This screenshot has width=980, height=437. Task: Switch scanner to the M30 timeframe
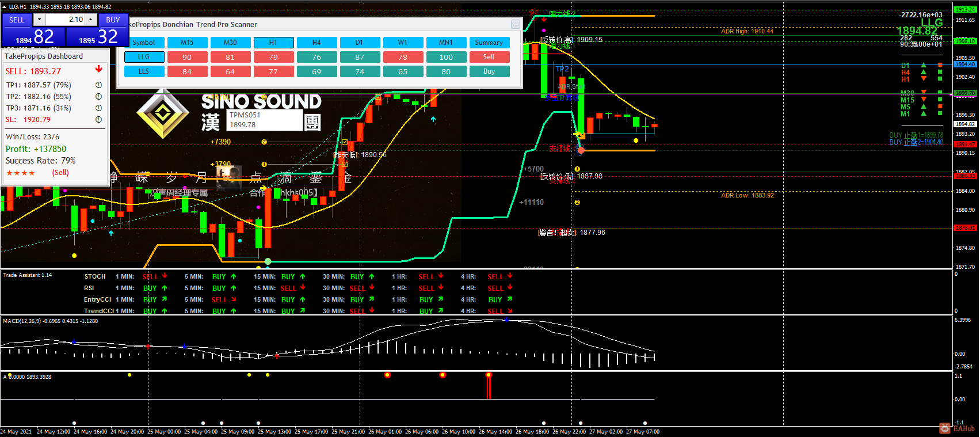pos(230,43)
